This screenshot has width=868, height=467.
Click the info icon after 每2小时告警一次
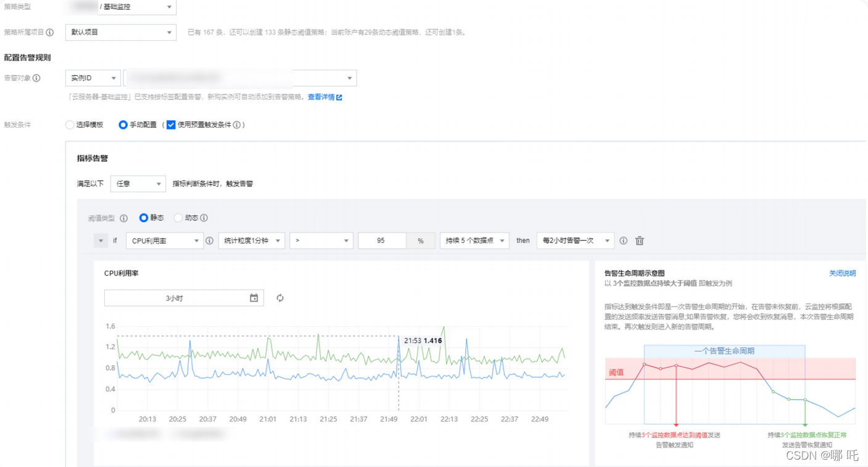coord(624,241)
